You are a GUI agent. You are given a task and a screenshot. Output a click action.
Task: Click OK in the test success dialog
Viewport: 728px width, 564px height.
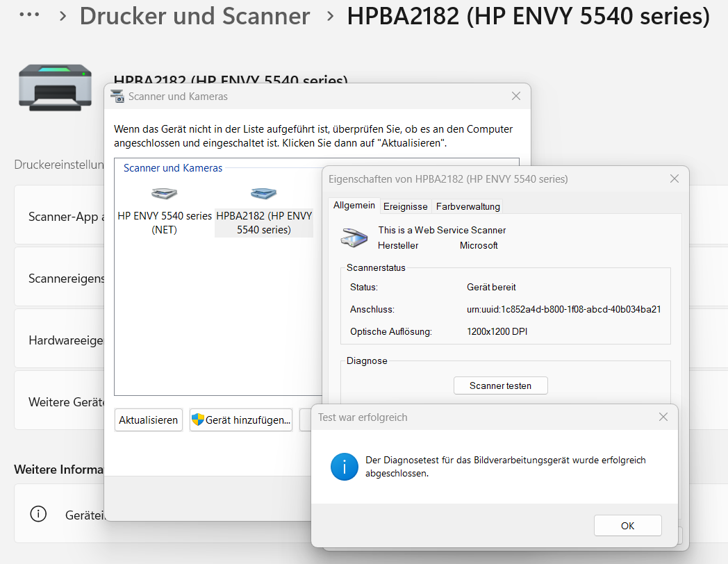pyautogui.click(x=628, y=526)
